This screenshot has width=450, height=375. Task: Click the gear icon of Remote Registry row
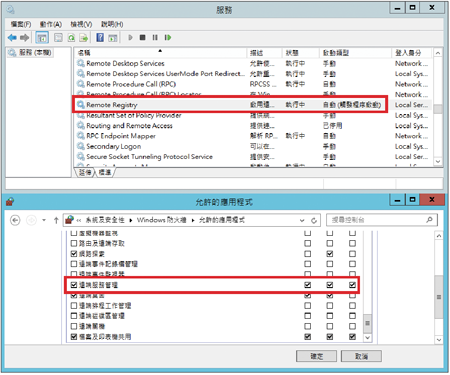click(81, 105)
